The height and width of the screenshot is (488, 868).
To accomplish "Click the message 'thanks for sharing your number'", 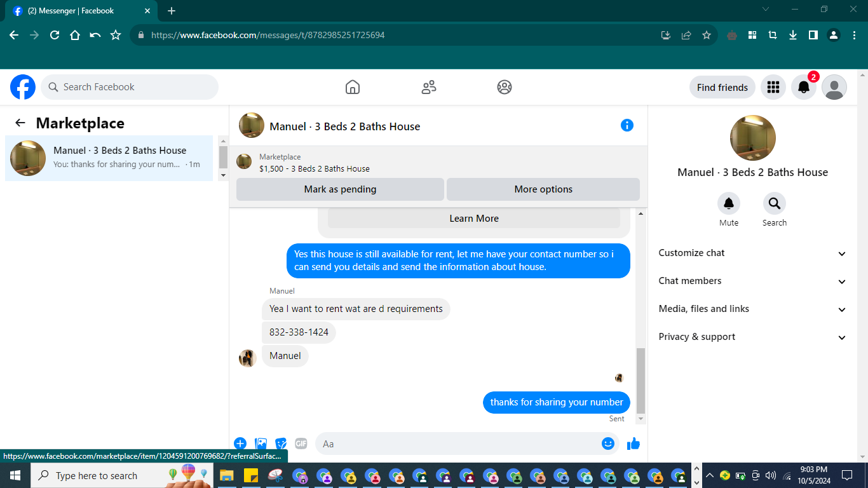I will 557,402.
